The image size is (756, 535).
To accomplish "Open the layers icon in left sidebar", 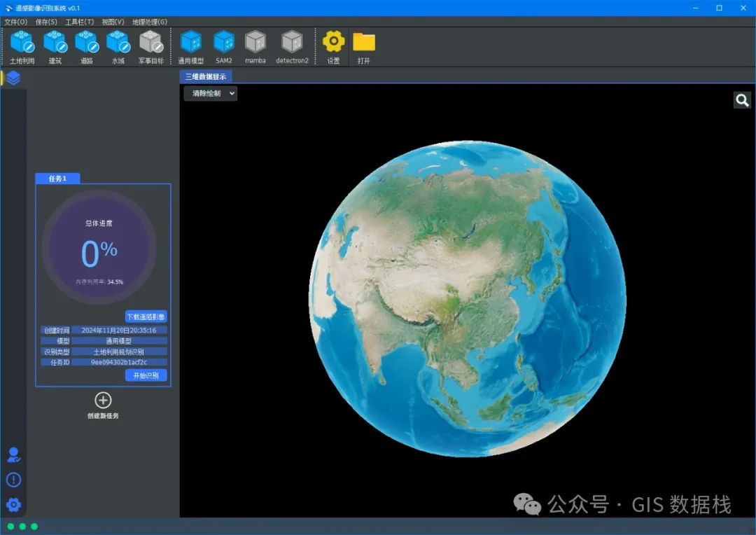I will pyautogui.click(x=13, y=78).
